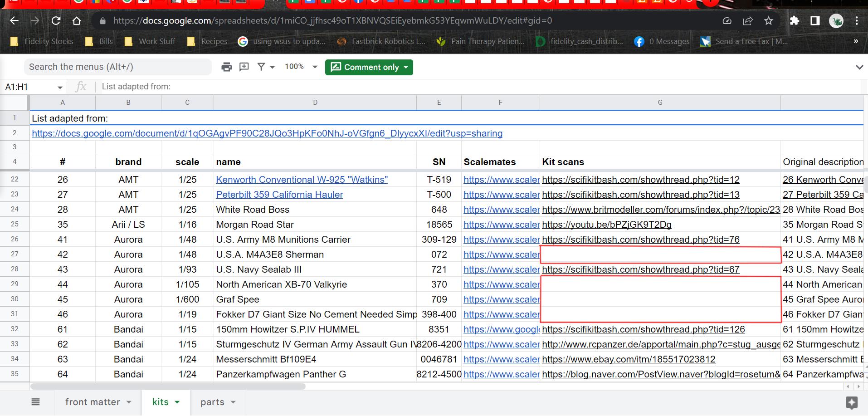Select the Graf Spee name cell
This screenshot has width=868, height=416.
315,299
